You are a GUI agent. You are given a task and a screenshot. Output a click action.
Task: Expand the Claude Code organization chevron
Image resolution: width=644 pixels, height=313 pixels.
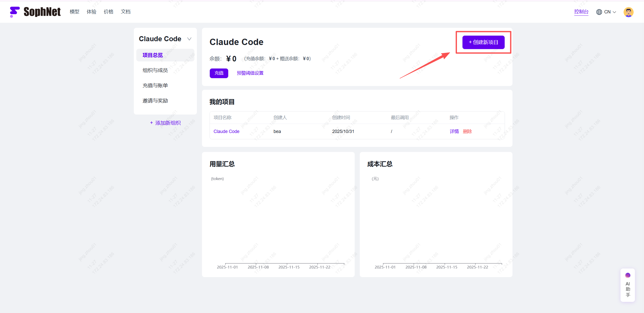click(x=189, y=39)
